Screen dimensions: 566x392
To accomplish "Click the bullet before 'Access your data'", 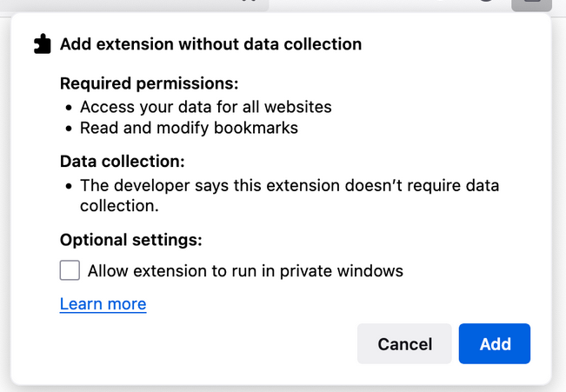I will (70, 108).
